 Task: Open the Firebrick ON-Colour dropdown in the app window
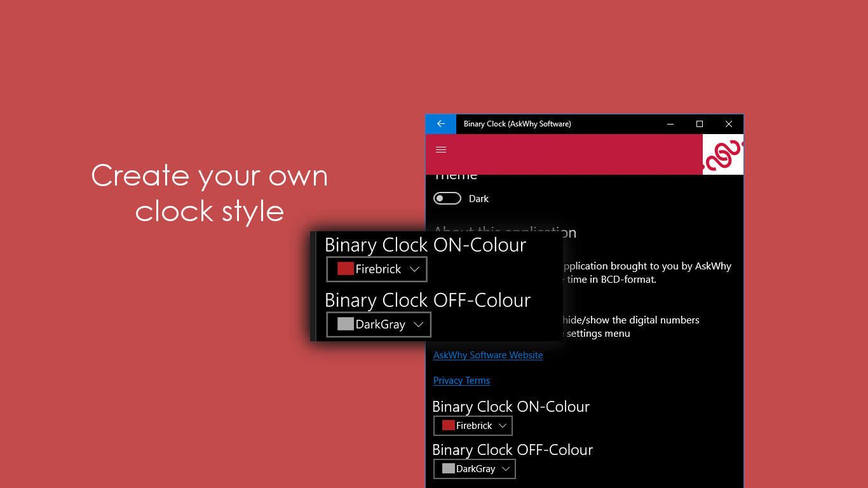pyautogui.click(x=473, y=426)
